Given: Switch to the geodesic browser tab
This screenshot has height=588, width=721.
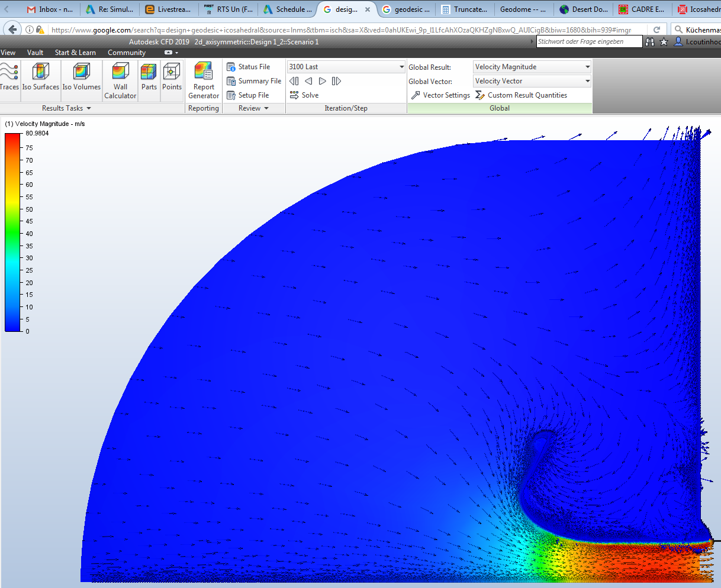Looking at the screenshot, I should point(406,9).
